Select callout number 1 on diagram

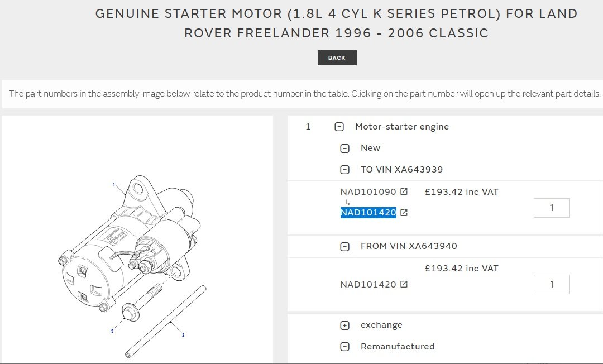pyautogui.click(x=114, y=184)
